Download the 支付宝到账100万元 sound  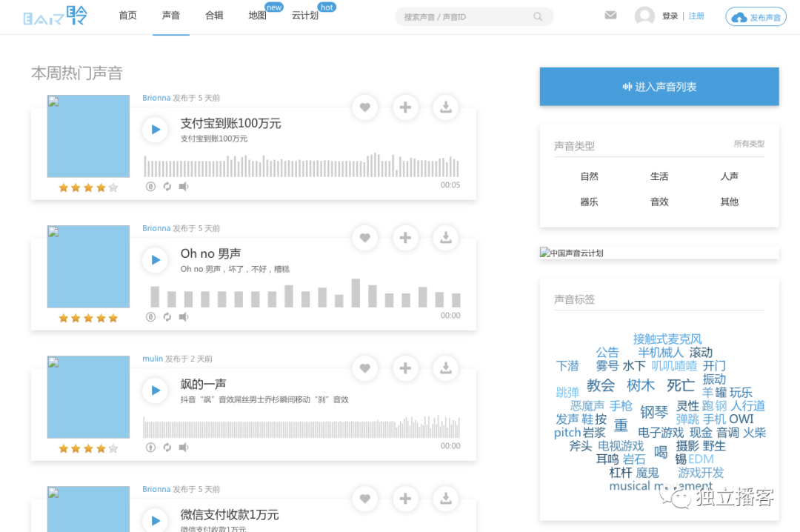(x=445, y=107)
